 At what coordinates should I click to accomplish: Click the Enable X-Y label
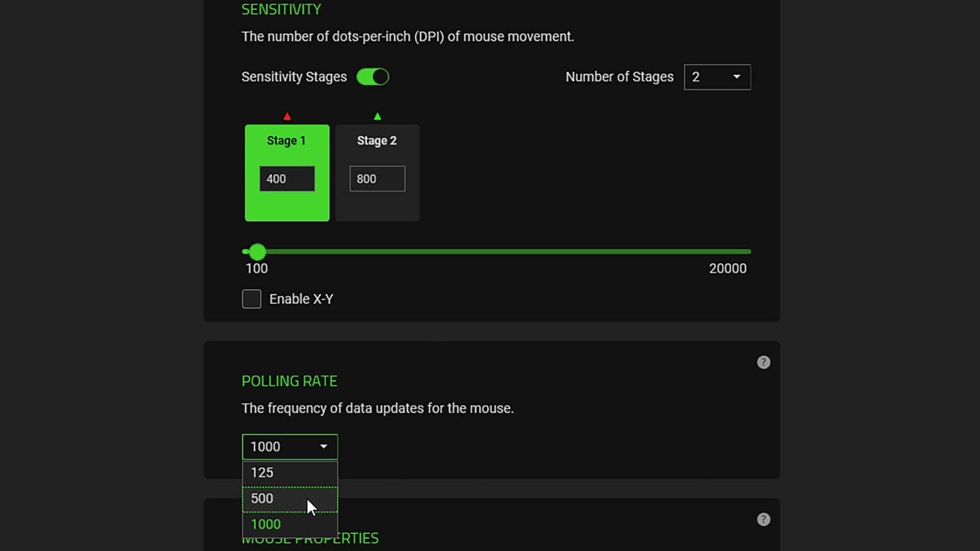(301, 299)
